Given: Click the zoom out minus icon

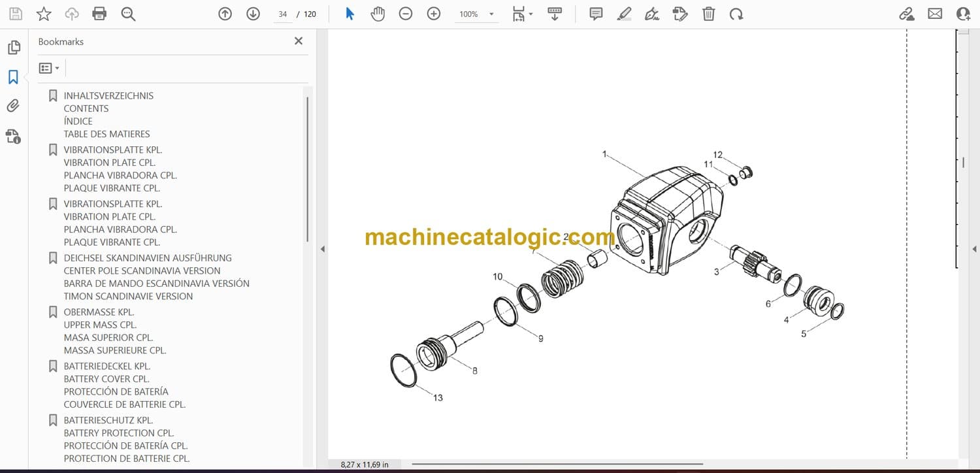Looking at the screenshot, I should click(x=406, y=14).
